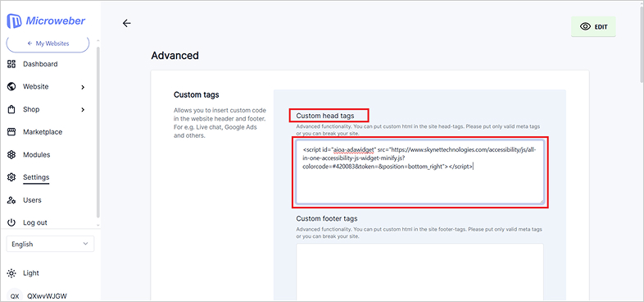Open the Settings menu item
This screenshot has width=644, height=302.
[x=36, y=177]
